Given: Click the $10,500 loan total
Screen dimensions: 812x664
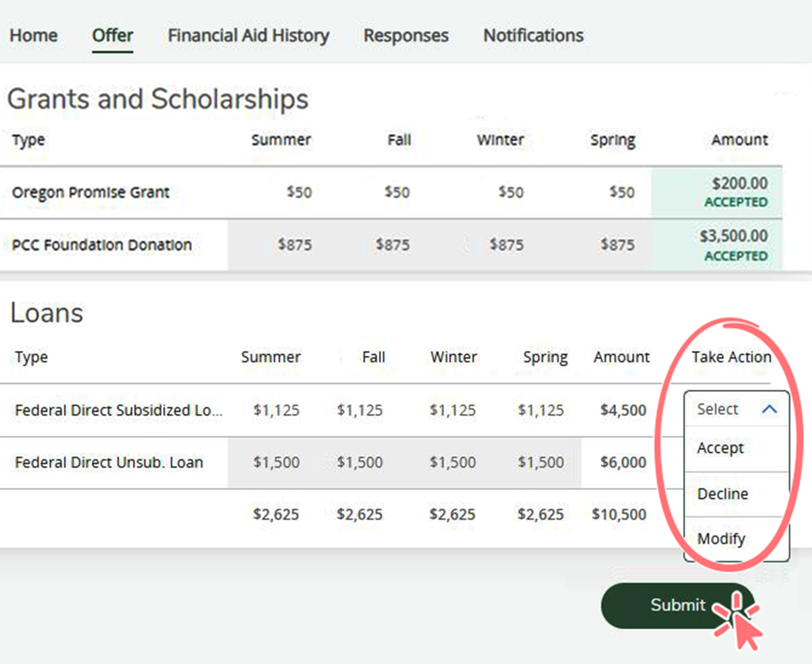Looking at the screenshot, I should click(619, 514).
